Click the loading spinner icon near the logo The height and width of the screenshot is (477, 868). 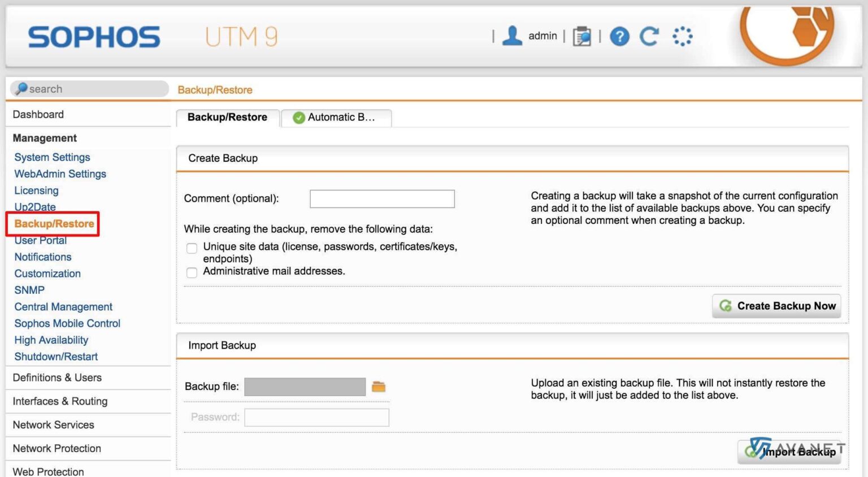(682, 36)
